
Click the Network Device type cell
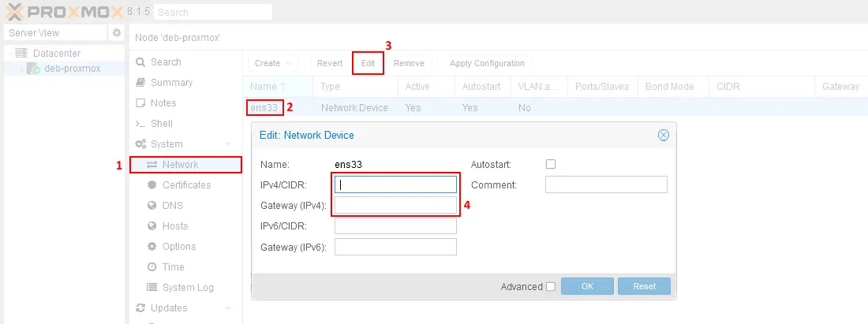point(354,108)
